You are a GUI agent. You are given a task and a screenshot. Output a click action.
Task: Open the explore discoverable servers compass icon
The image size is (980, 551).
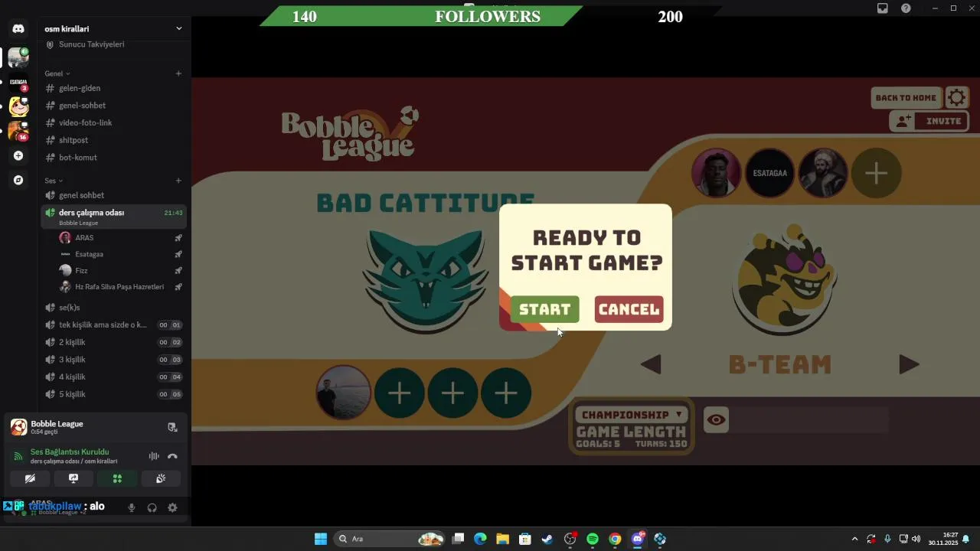tap(18, 180)
